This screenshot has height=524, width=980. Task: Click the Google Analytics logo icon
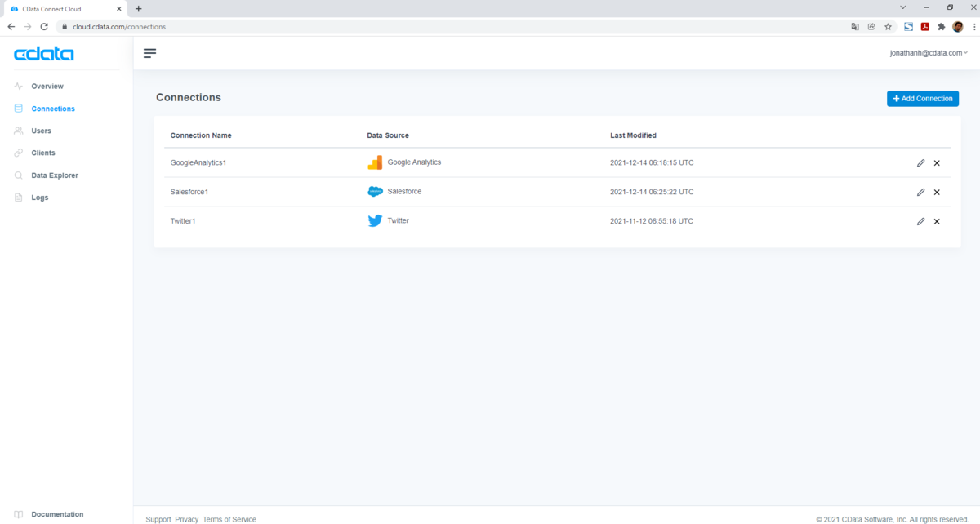point(375,162)
